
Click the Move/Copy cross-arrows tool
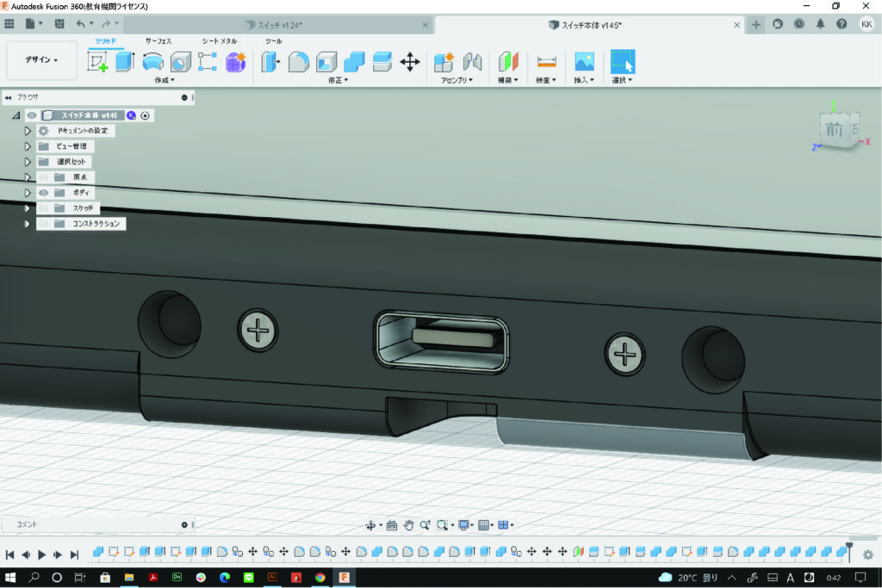[410, 62]
